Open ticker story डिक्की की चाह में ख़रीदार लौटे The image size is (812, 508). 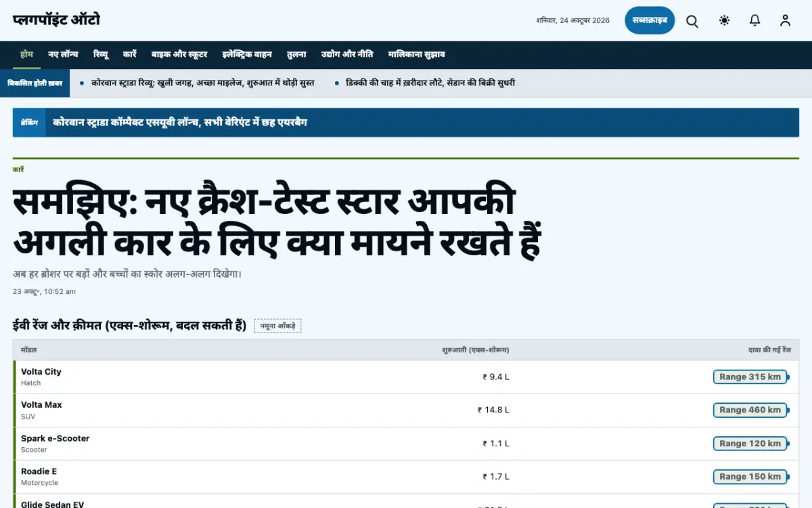coord(430,83)
